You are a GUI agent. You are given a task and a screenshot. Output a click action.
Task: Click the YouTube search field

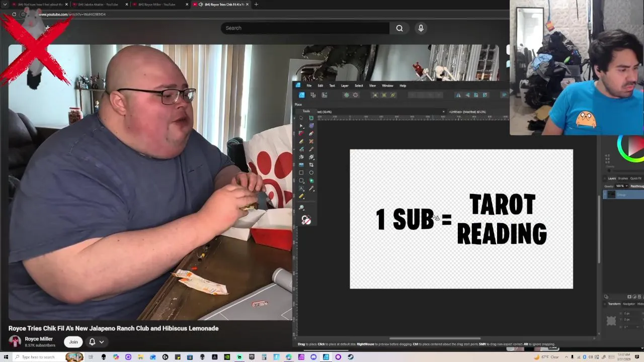305,28
